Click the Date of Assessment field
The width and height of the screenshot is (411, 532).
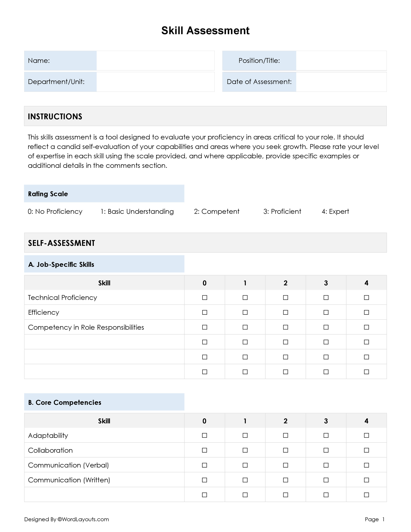point(341,82)
